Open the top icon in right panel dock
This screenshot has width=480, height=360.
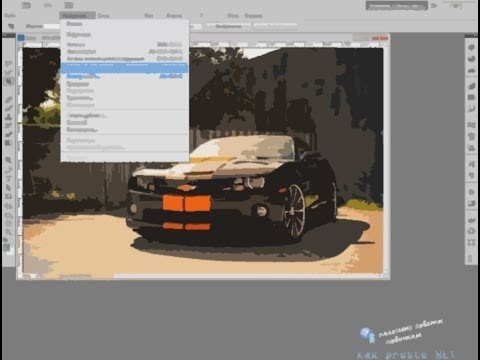pyautogui.click(x=471, y=48)
